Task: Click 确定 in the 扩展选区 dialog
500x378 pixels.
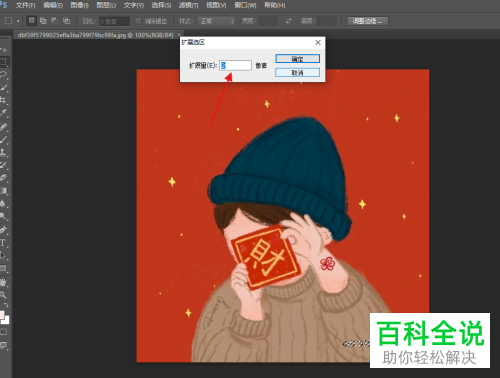Action: click(297, 59)
